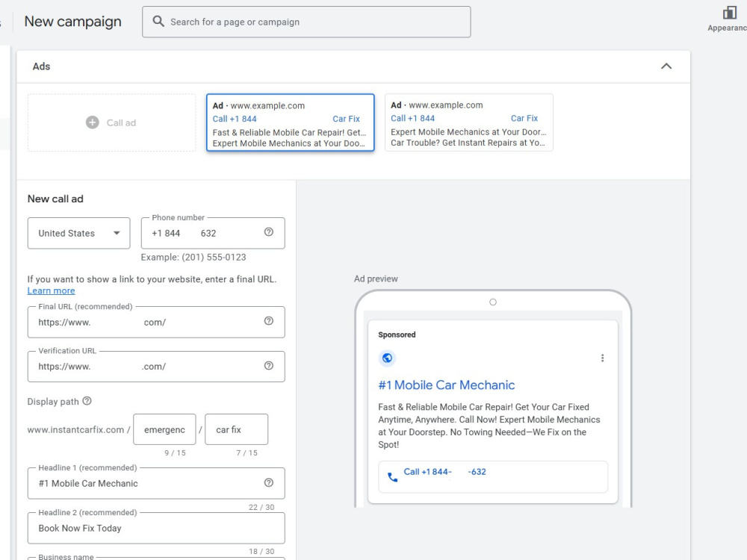Open the Appearance icon
The height and width of the screenshot is (560, 747).
pyautogui.click(x=729, y=13)
